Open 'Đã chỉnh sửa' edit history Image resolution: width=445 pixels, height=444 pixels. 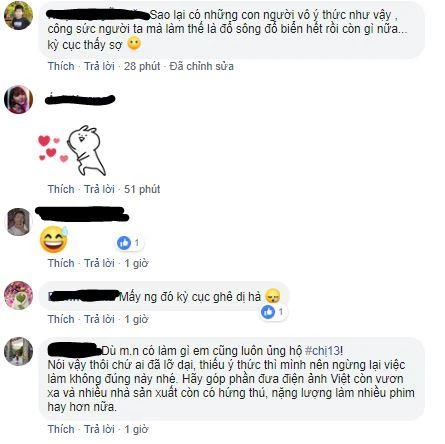point(201,66)
